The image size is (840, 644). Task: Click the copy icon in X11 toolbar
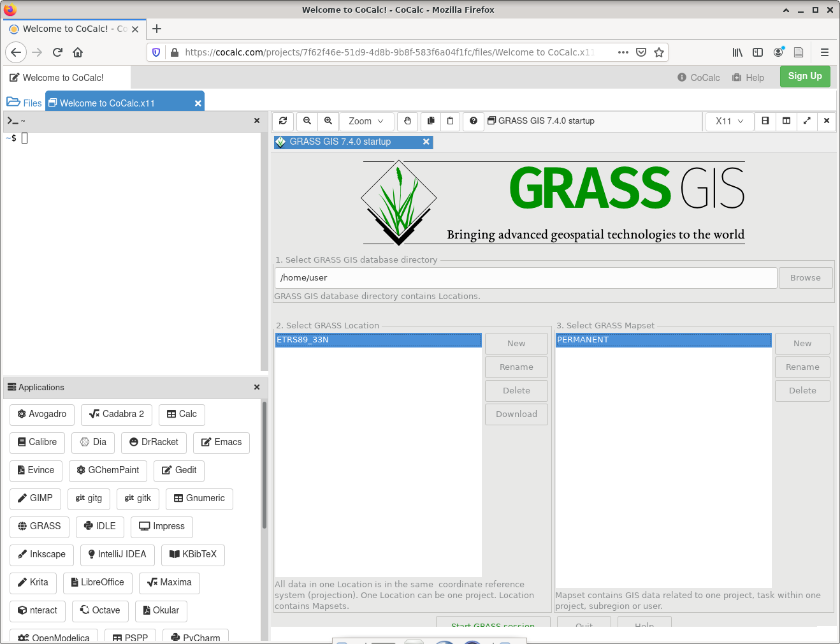click(x=431, y=121)
